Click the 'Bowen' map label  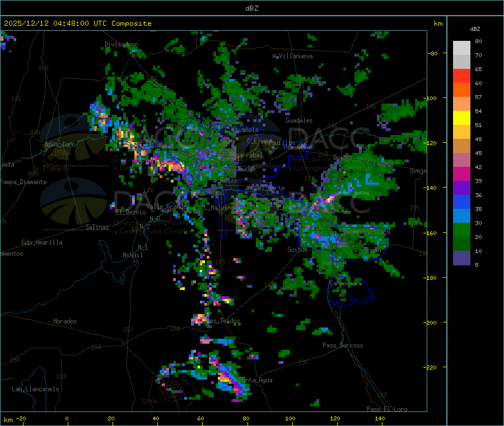(372, 250)
